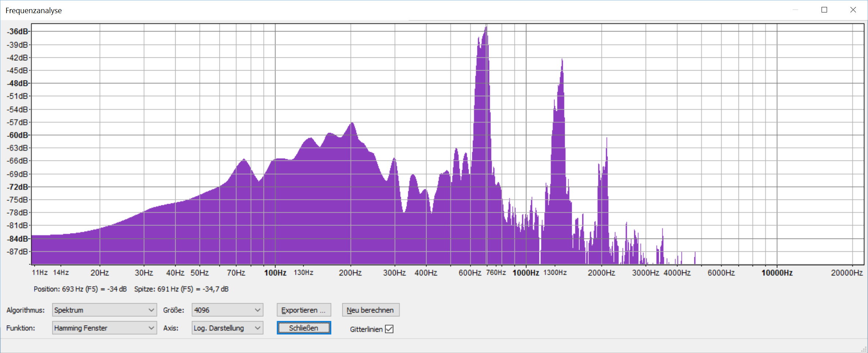Screen dimensions: 868x353
Task: Open the Algorithmus dropdown showing Spektrum
Action: (104, 310)
